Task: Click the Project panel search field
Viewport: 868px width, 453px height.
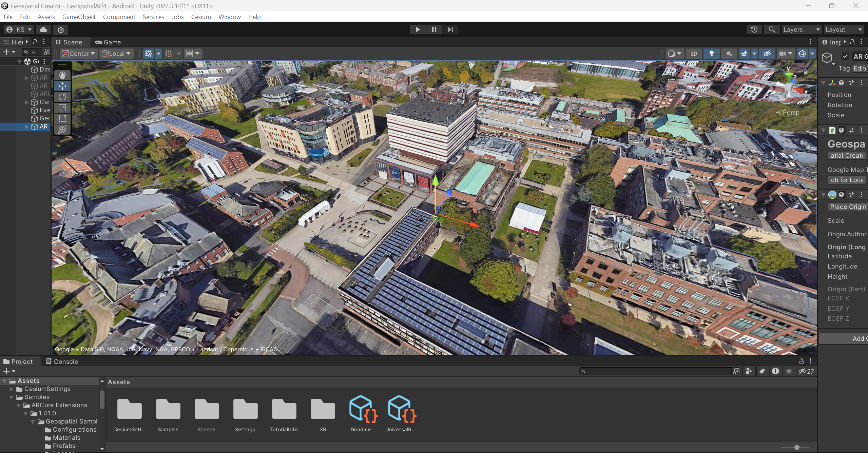Action: click(656, 371)
